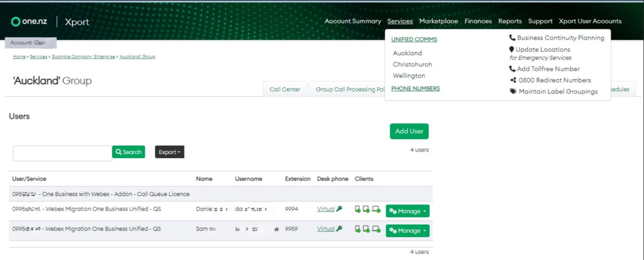Image resolution: width=644 pixels, height=260 pixels.
Task: Select Auckland in Services menu
Action: point(407,53)
